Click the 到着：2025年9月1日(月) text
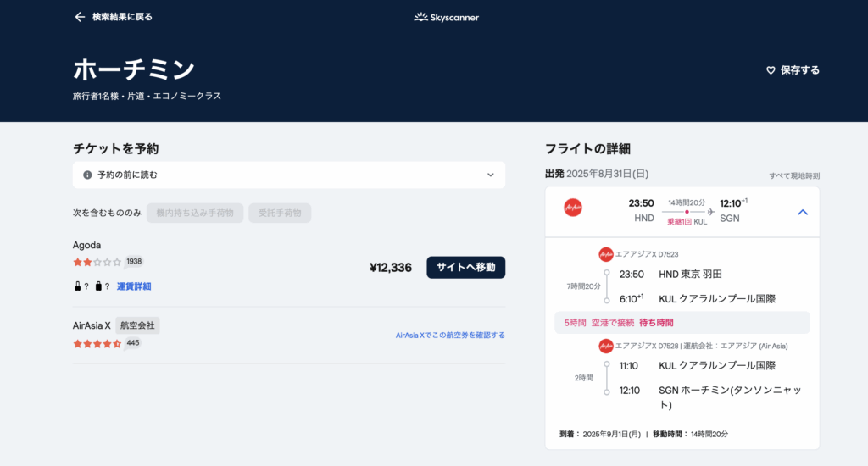The height and width of the screenshot is (466, 868). (600, 435)
